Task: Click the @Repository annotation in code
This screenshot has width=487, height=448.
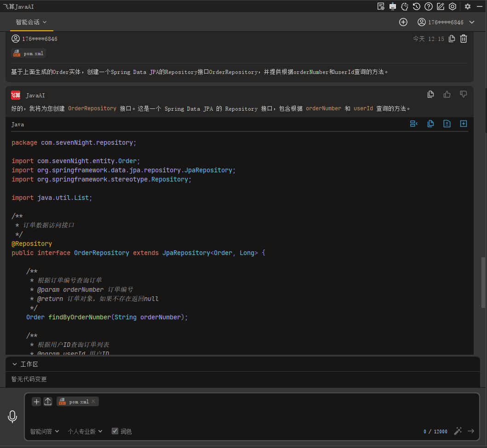Action: [x=32, y=244]
